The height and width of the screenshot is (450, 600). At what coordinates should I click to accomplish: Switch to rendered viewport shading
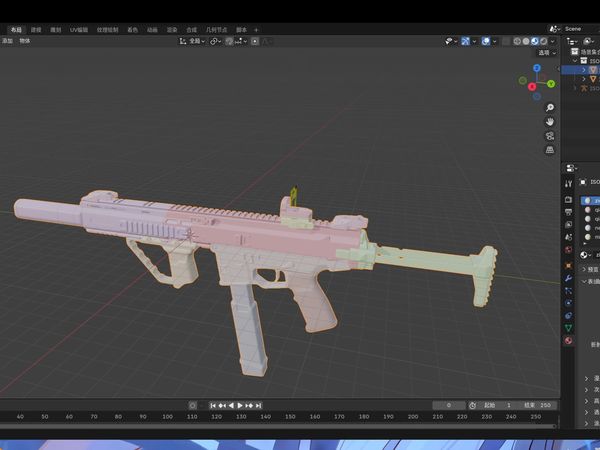544,41
